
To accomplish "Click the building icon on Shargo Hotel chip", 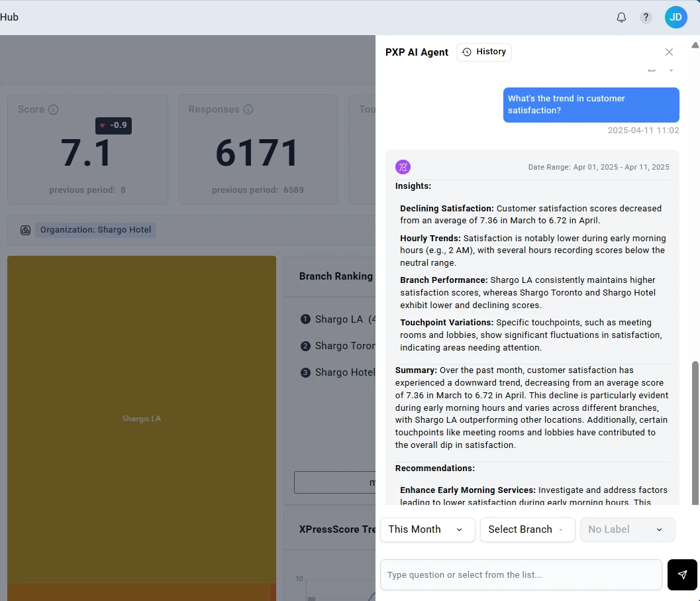I will coord(25,230).
